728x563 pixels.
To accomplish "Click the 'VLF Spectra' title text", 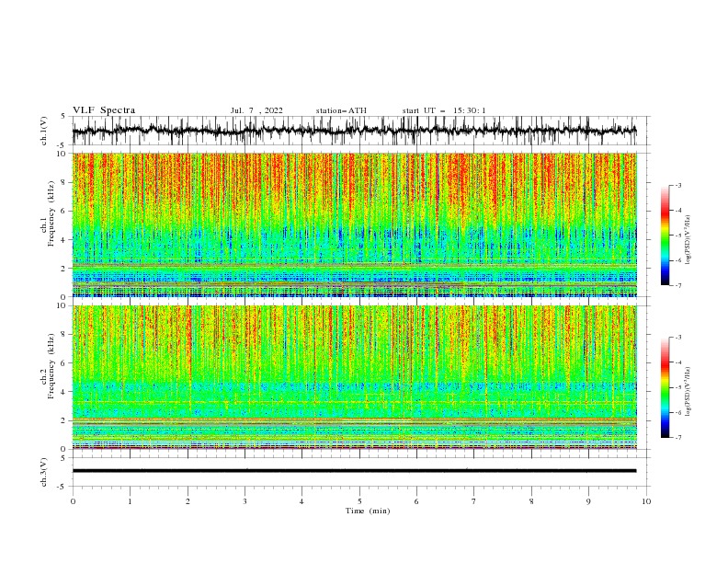I will pos(104,110).
